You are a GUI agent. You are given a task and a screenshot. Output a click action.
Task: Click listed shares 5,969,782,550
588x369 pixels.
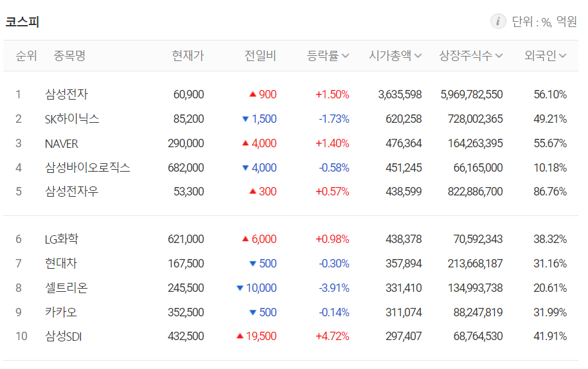coord(472,94)
